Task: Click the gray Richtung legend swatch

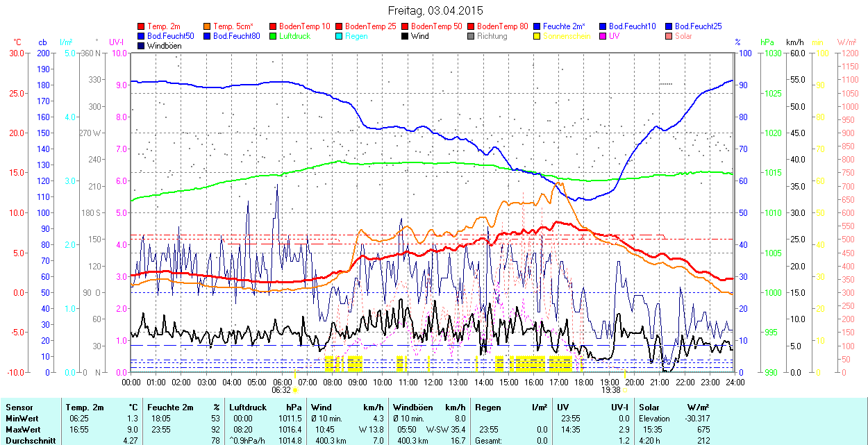Action: click(x=471, y=36)
